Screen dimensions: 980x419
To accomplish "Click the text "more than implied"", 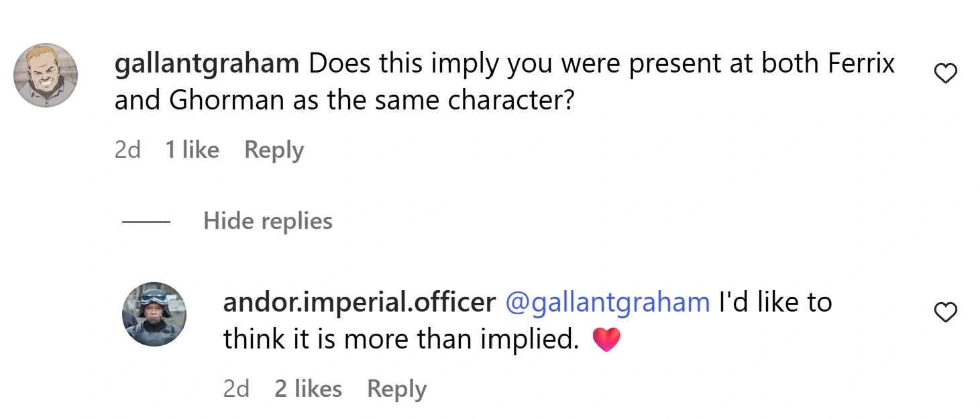I will (461, 340).
